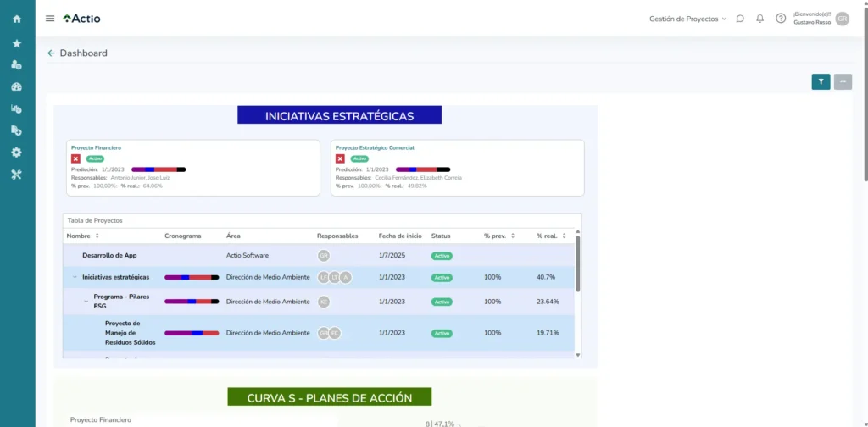The height and width of the screenshot is (427, 868).
Task: Open the settings gear in sidebar
Action: 17,152
